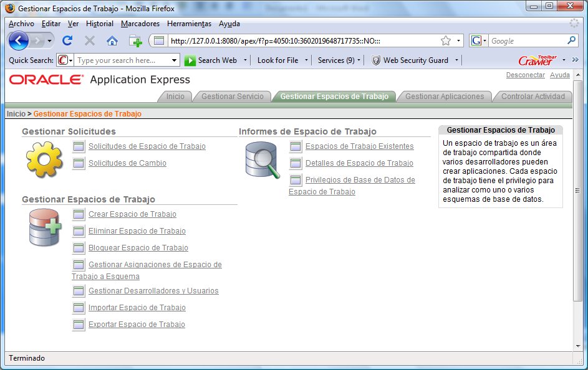Open the Web Security Guard dropdown arrow

456,60
